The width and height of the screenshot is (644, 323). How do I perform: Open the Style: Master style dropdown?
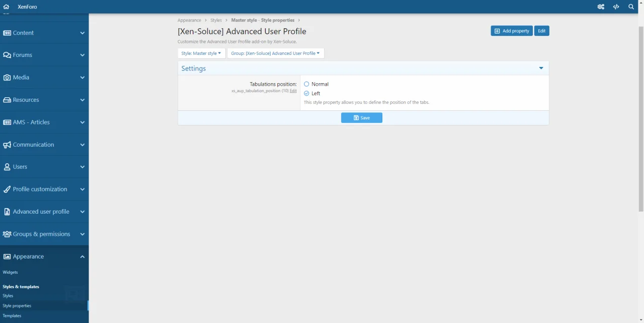pos(201,53)
